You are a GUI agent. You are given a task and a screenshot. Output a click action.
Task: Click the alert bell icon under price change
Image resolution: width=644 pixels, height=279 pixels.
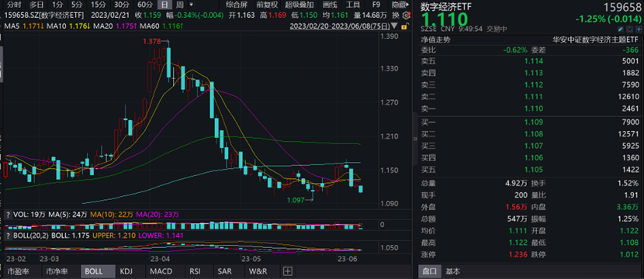[630, 29]
